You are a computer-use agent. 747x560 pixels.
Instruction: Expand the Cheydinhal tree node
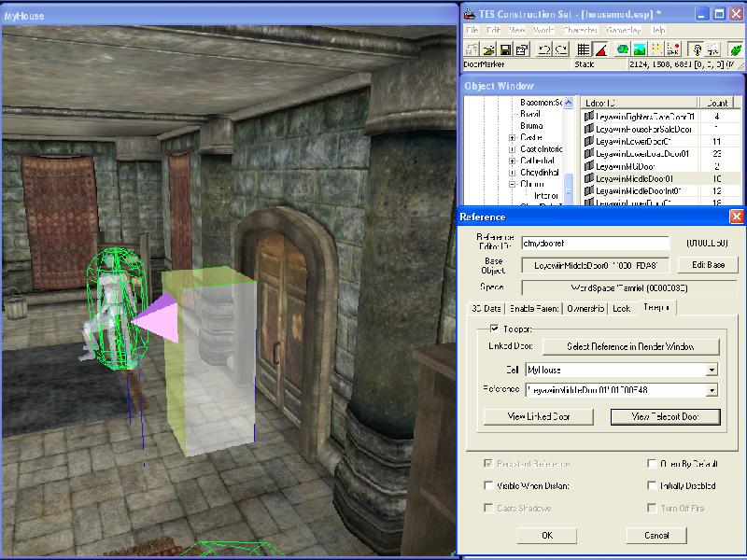512,173
